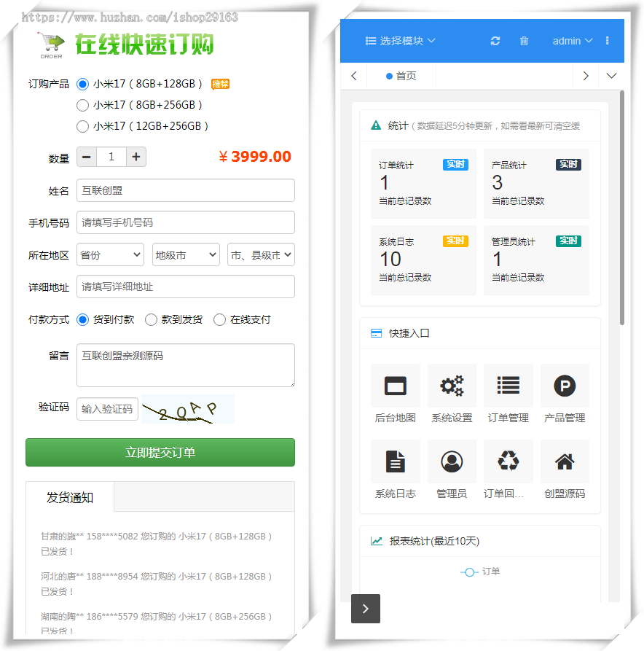Viewport: 644px width, 651px height.
Task: Click the tab scroll-left arrow
Action: click(354, 76)
